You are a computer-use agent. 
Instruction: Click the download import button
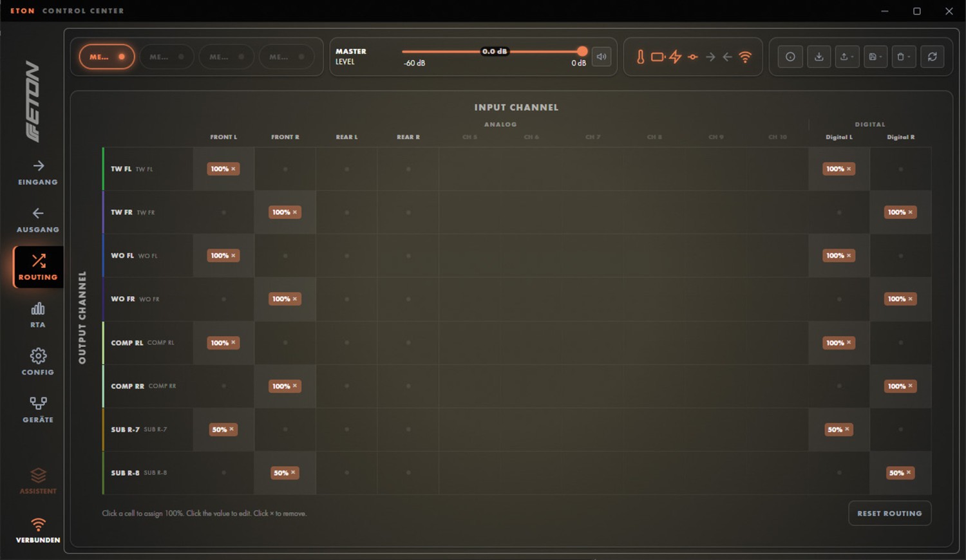click(x=819, y=57)
